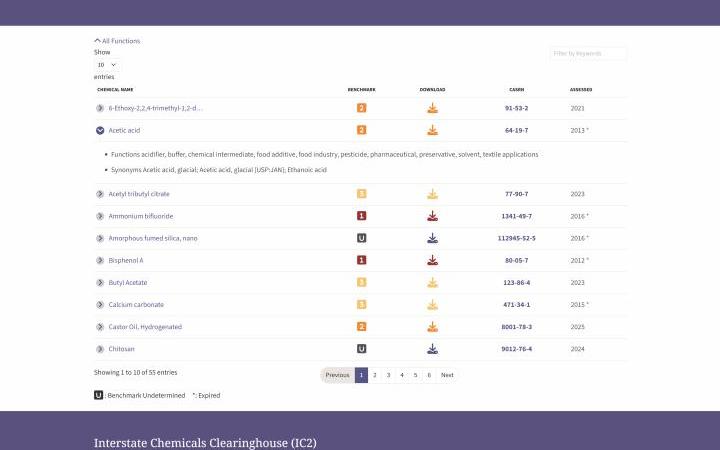This screenshot has width=720, height=450.
Task: Expand the Ammonium bifluoride row
Action: [100, 216]
